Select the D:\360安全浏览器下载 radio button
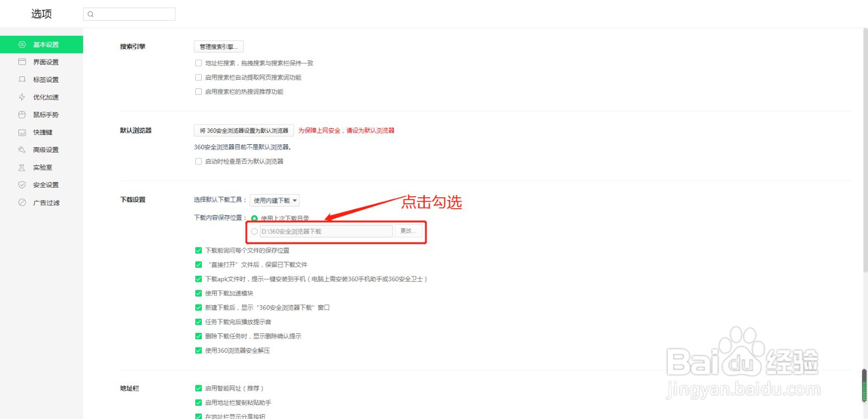The height and width of the screenshot is (419, 868). pos(254,231)
